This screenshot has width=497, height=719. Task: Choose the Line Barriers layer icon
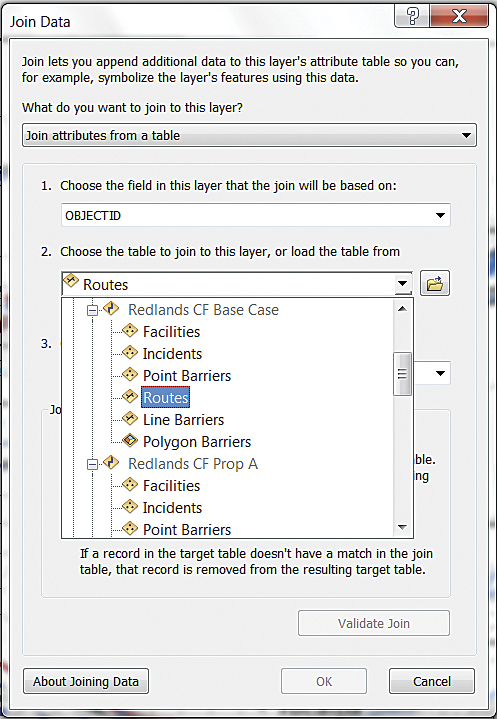pos(130,418)
